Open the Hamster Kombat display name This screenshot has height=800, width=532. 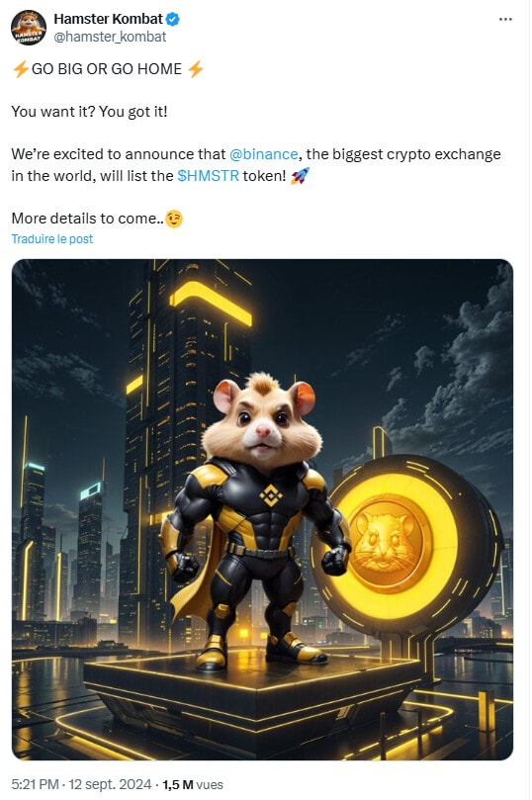(x=108, y=20)
